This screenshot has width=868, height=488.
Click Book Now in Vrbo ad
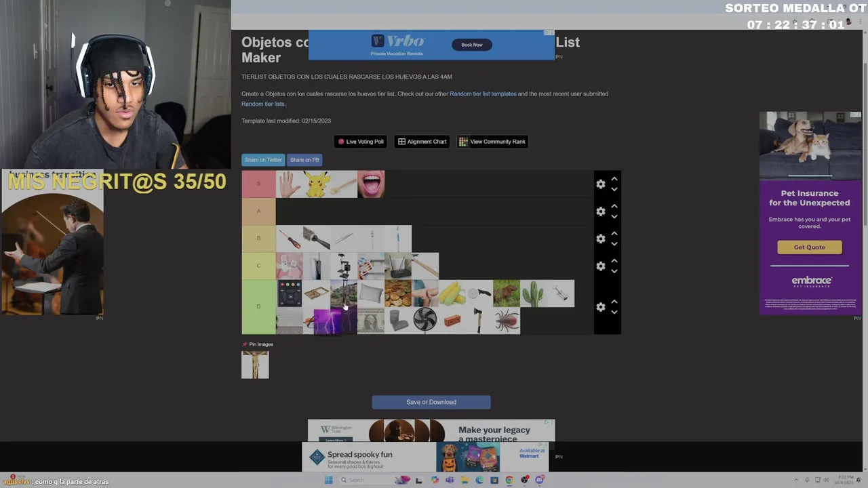tap(472, 45)
